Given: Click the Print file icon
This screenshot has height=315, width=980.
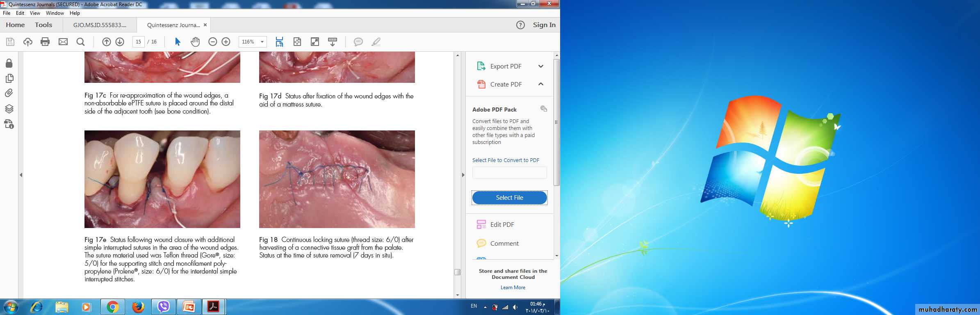Looking at the screenshot, I should (45, 42).
